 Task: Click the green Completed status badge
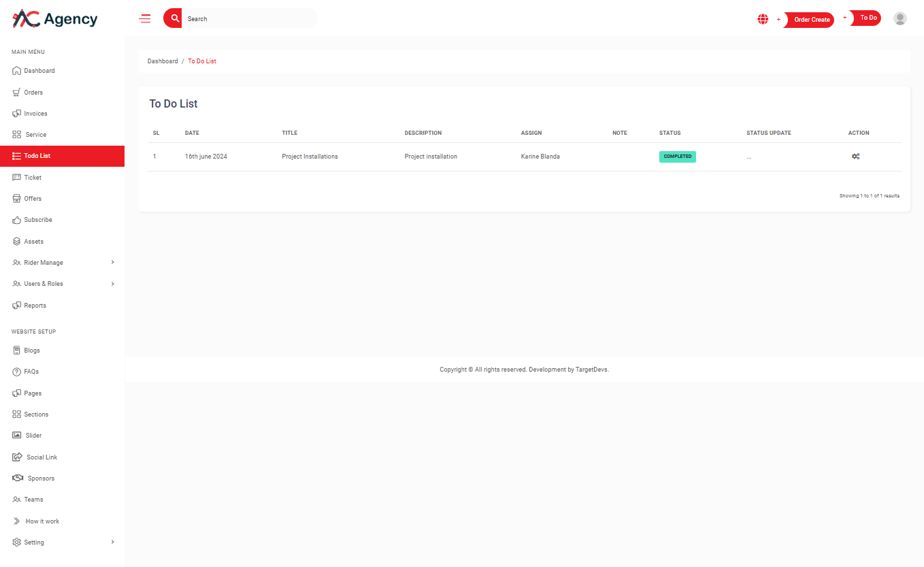click(x=677, y=157)
